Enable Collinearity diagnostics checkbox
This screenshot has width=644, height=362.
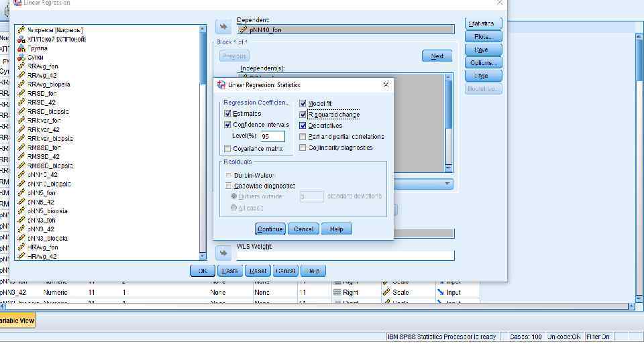tap(303, 147)
